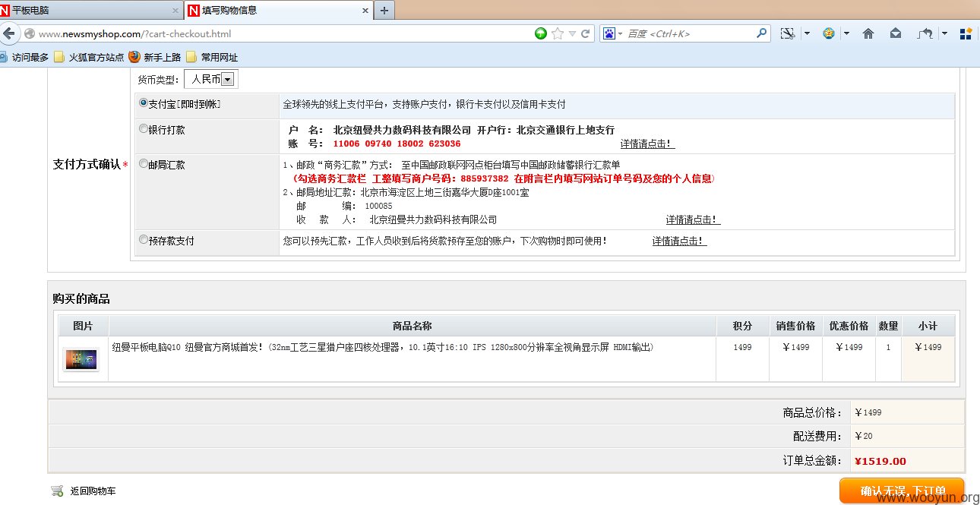The width and height of the screenshot is (980, 505).
Task: Expand dropdown arrow next to star badge icon
Action: [847, 33]
